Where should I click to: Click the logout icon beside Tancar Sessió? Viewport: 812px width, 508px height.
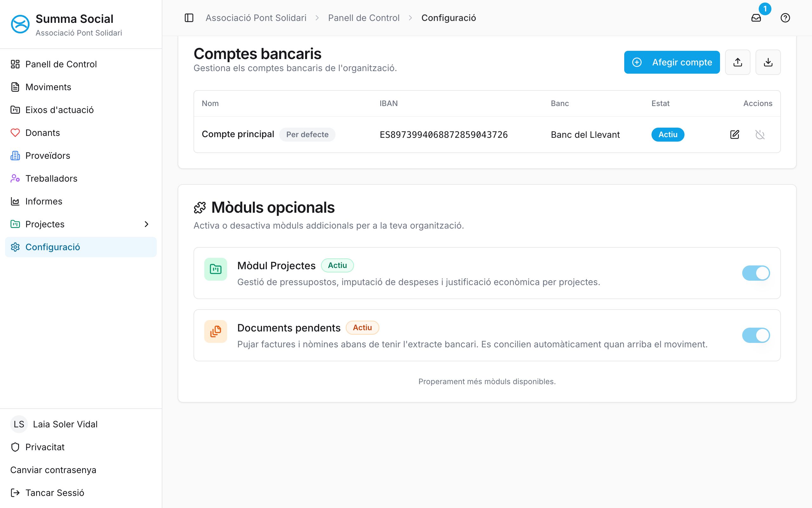[15, 492]
